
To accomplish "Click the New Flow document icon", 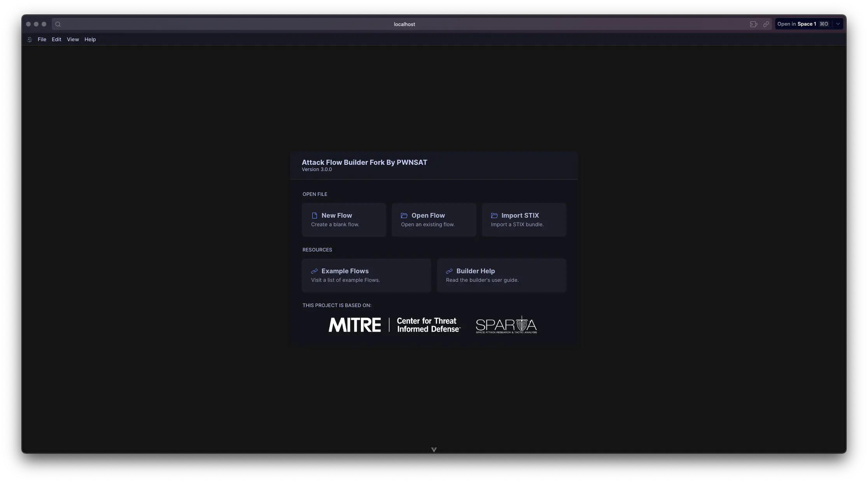I will coord(314,215).
